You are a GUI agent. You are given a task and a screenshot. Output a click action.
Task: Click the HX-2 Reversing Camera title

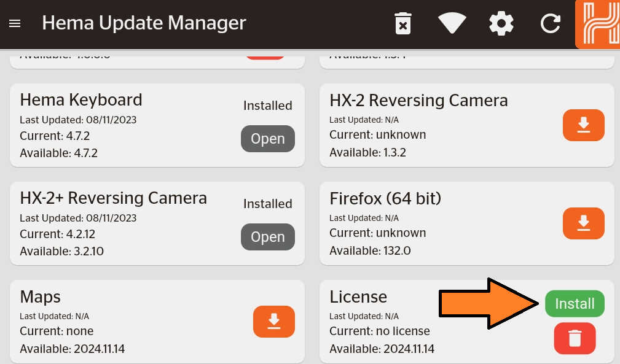418,101
